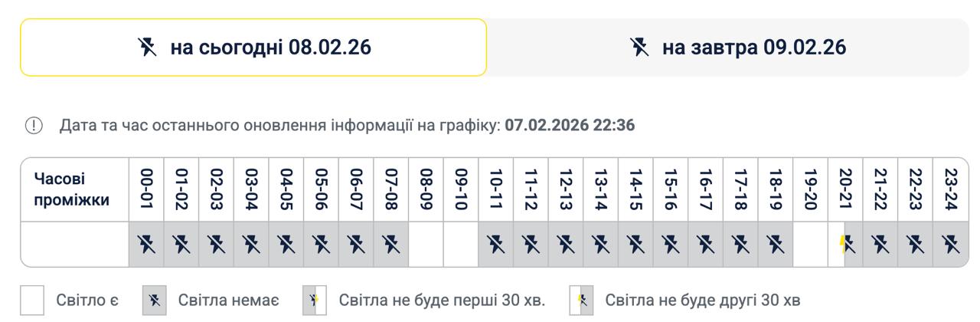980x322 pixels.
Task: Select the outage icon in the 07-08 slot
Action: click(391, 245)
